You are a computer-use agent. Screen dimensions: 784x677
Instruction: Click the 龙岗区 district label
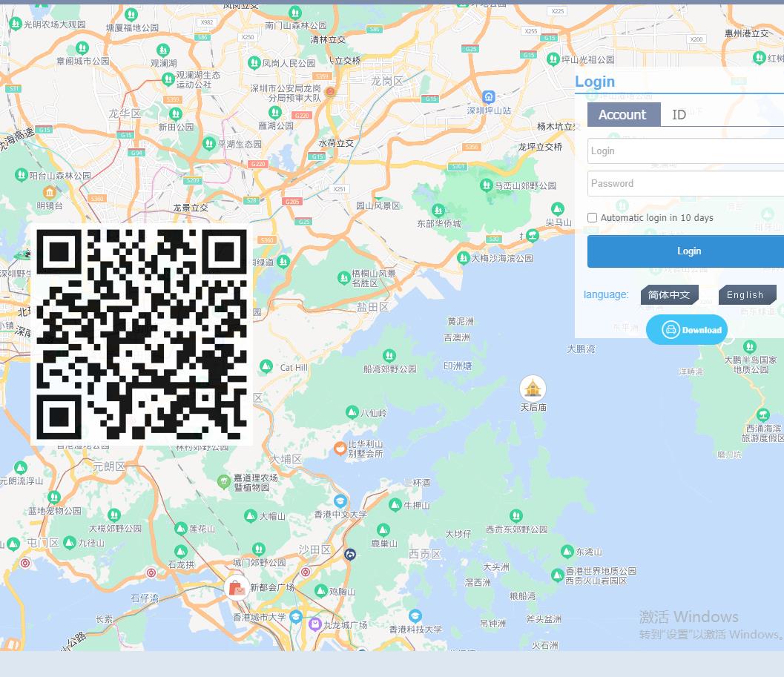tap(386, 81)
